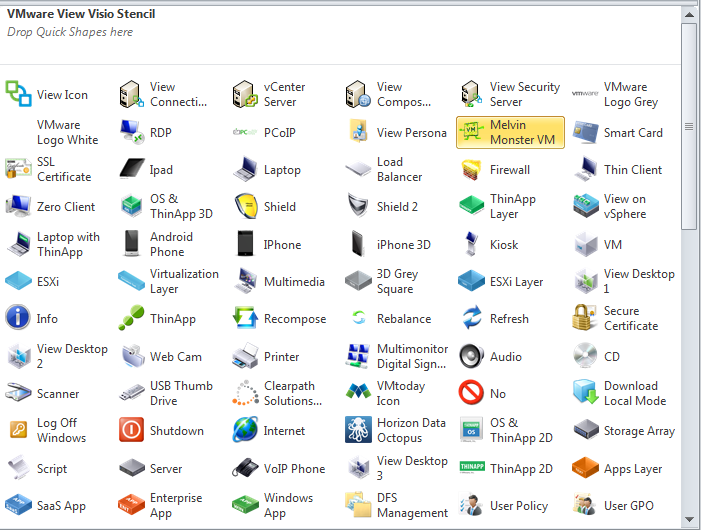Choose the Clearpath Solutions logo icon
Viewport: 701px width, 530px height.
click(x=245, y=393)
